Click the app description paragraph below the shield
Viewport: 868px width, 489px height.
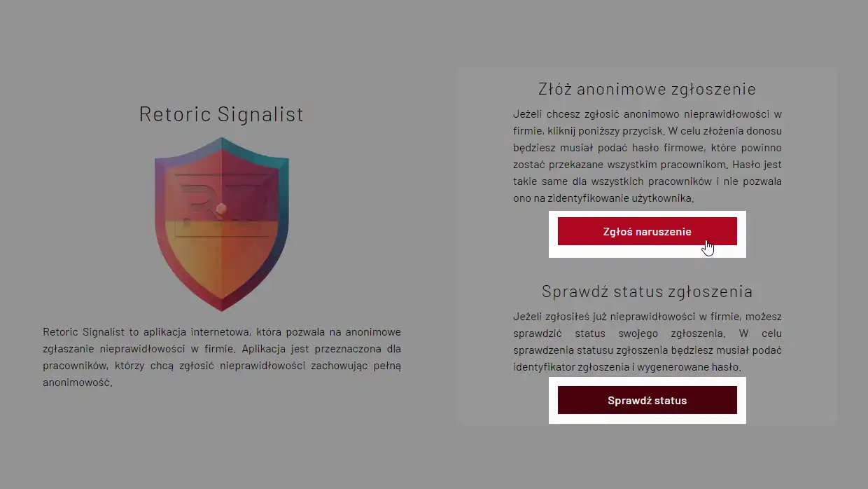(x=221, y=357)
